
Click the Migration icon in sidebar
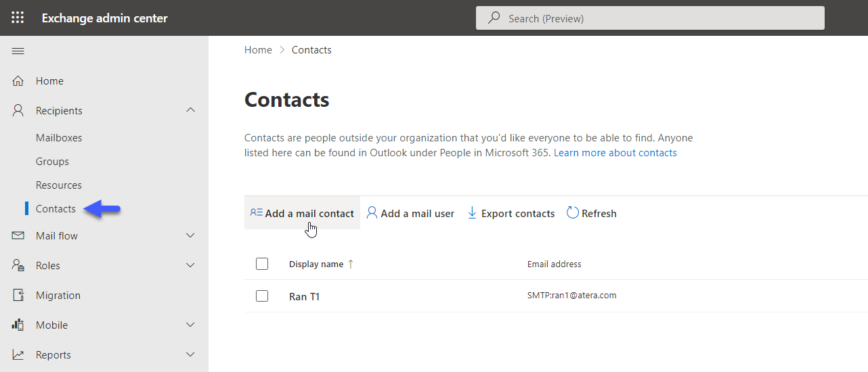point(18,295)
